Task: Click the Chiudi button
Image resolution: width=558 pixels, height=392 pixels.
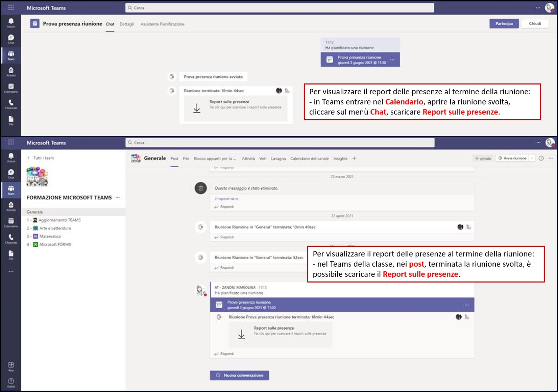Action: point(535,23)
